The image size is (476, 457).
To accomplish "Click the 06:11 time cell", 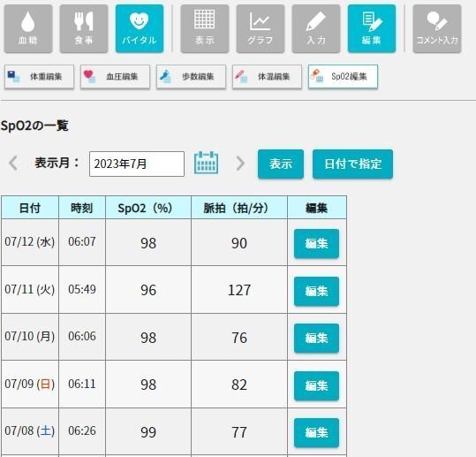I will pyautogui.click(x=82, y=384).
